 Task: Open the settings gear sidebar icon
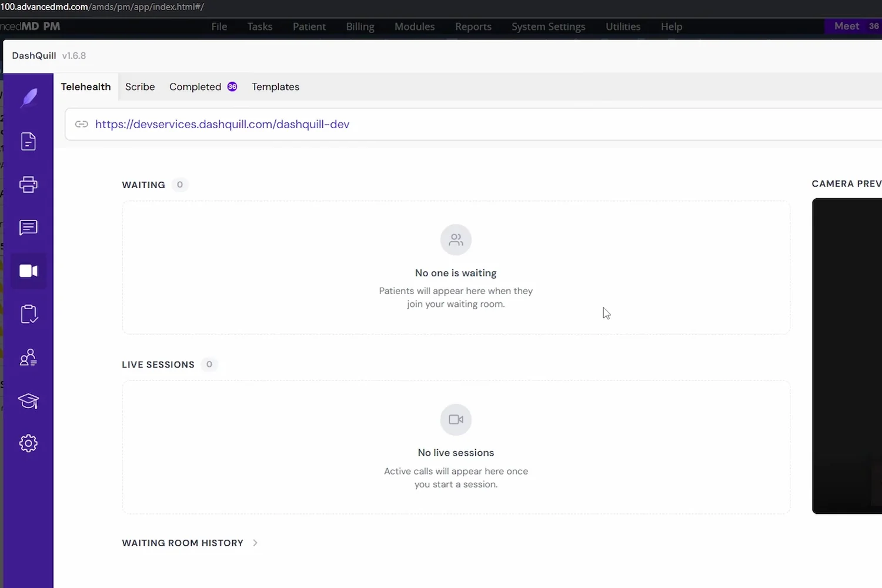click(28, 443)
